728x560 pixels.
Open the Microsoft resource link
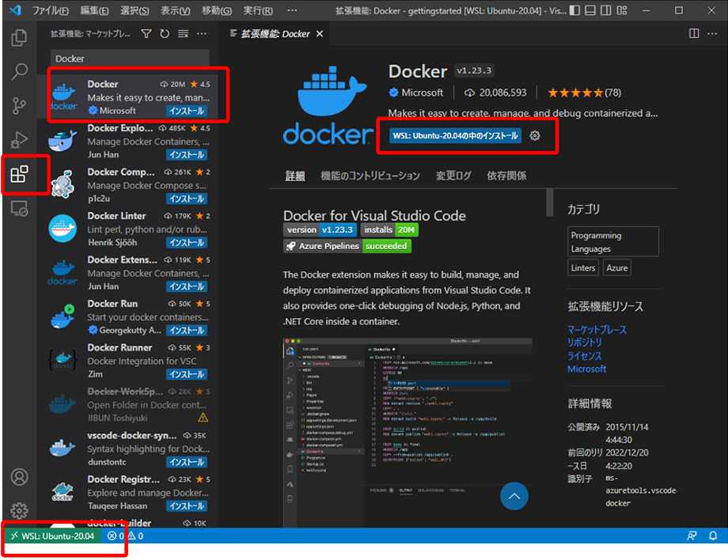[586, 369]
